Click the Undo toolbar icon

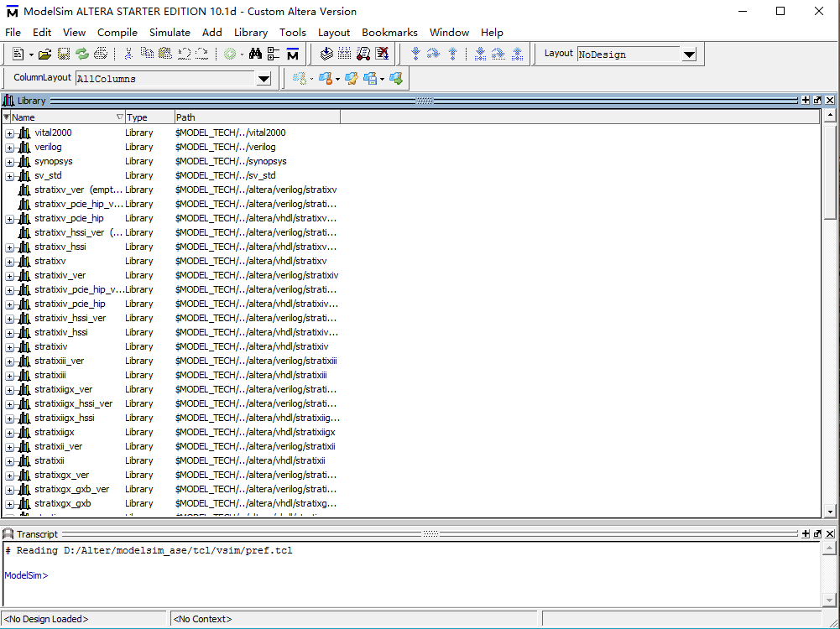coord(184,54)
